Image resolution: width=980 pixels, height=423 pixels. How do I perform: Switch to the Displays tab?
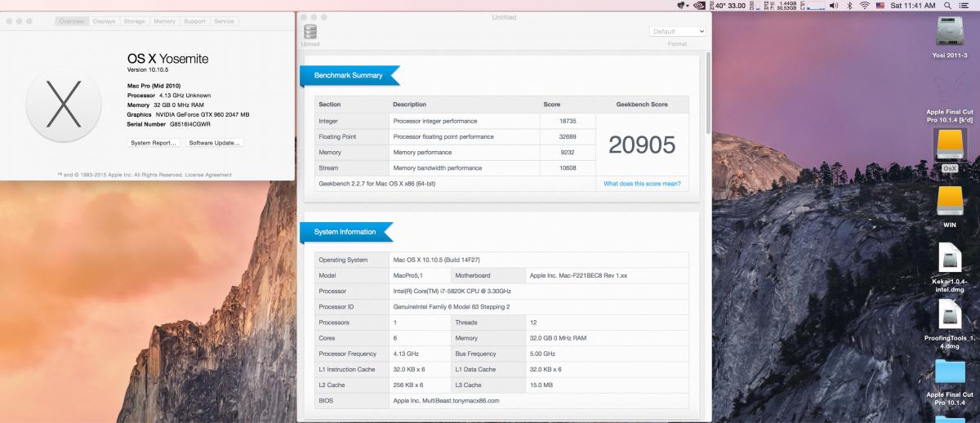pyautogui.click(x=104, y=21)
